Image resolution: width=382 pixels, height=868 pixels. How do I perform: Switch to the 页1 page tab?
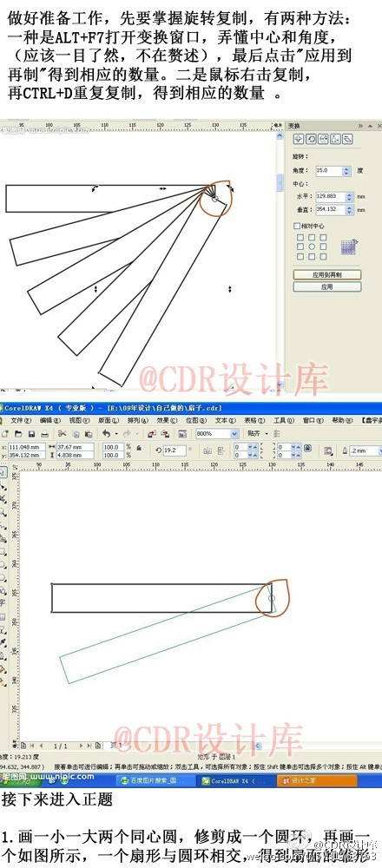(x=115, y=746)
